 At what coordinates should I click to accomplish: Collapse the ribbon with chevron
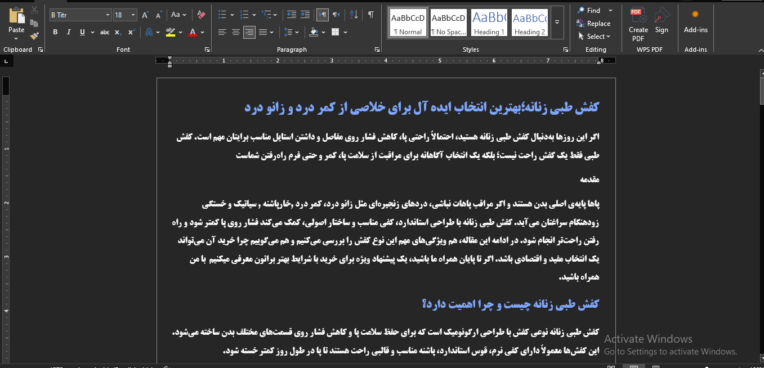760,50
